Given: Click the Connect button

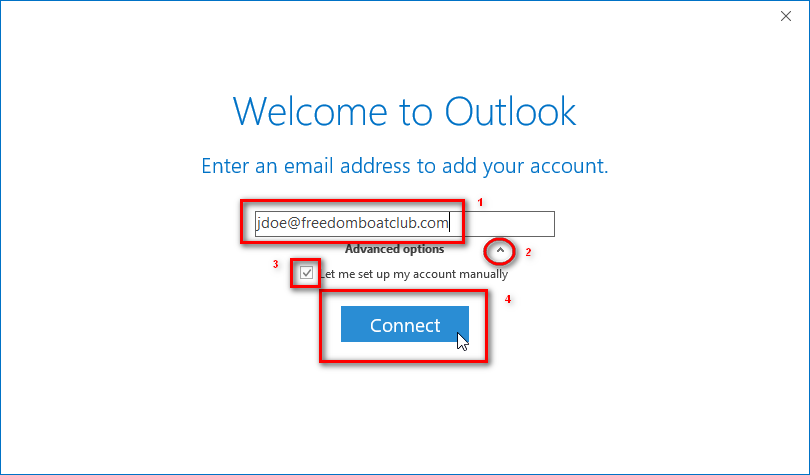Looking at the screenshot, I should pos(404,324).
